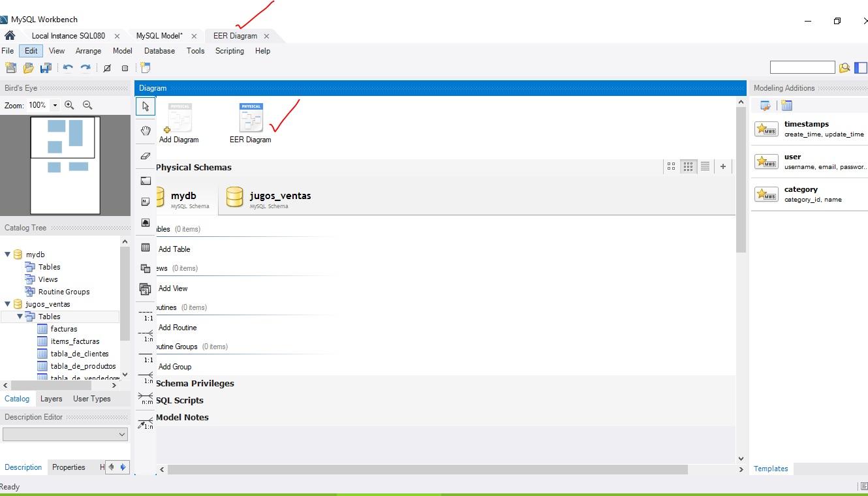
Task: Click Add Routine
Action: pos(178,328)
